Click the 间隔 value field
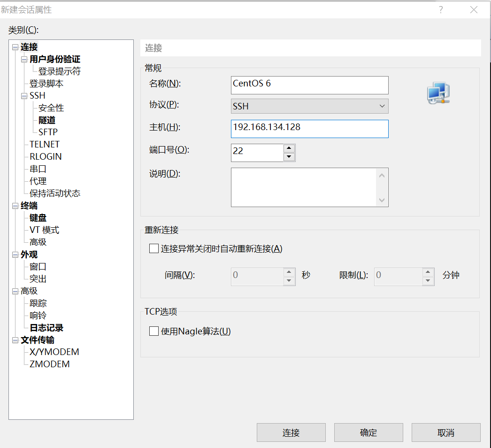The image size is (491, 448). (257, 277)
